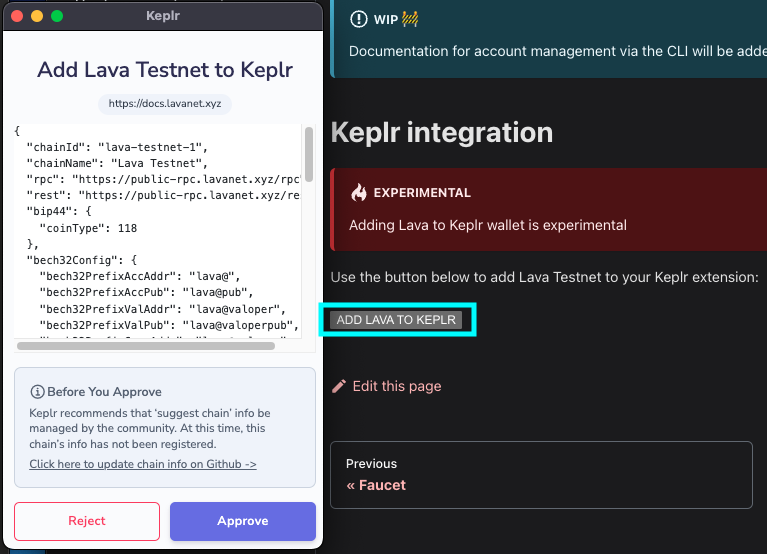Reject the Lava Testnet chain request
Screen dimensions: 767x554
pos(87,521)
